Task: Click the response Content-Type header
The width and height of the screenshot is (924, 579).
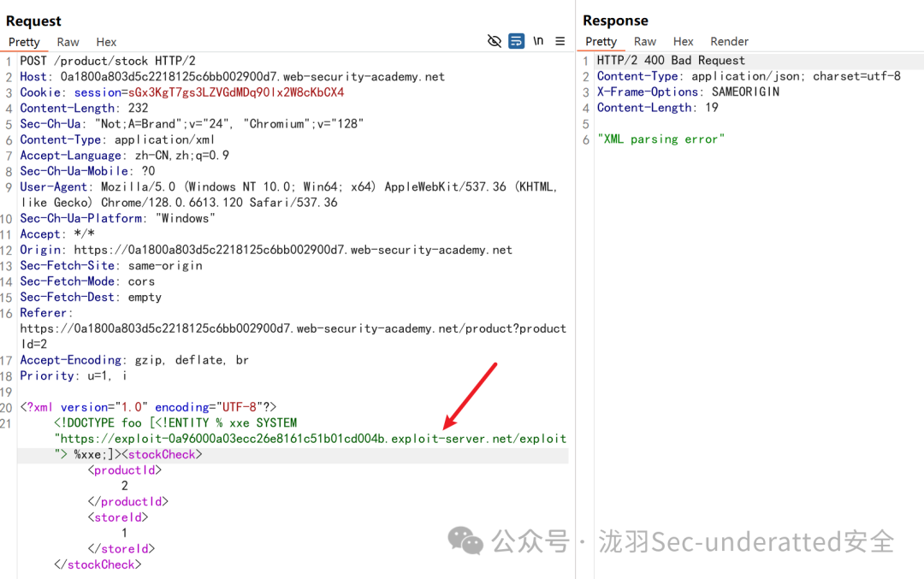Action: (x=749, y=76)
